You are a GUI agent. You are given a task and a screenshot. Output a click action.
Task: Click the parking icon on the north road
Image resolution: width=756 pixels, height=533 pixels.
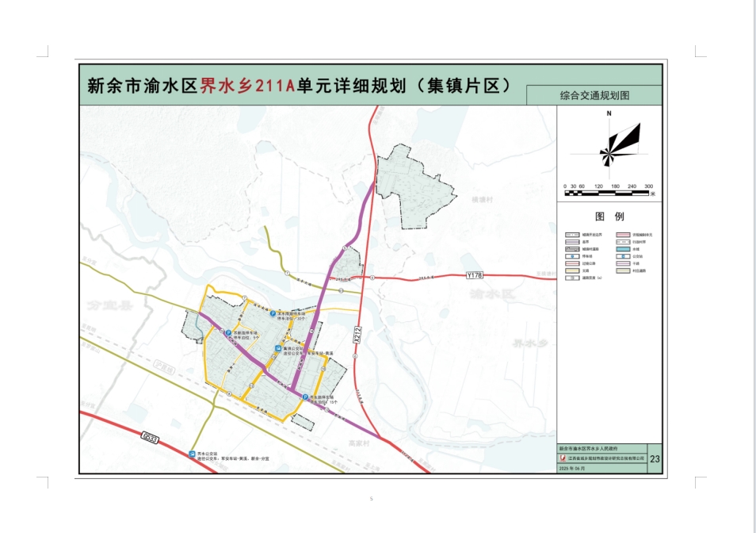[274, 315]
